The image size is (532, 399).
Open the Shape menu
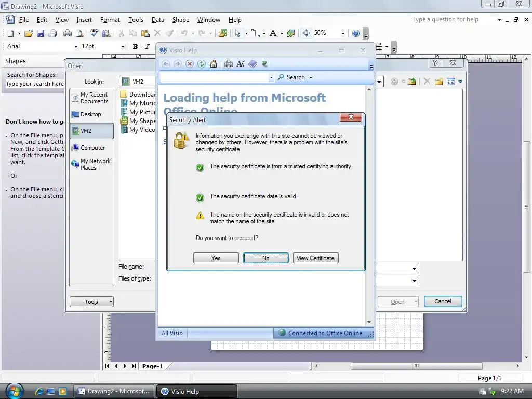[x=180, y=20]
